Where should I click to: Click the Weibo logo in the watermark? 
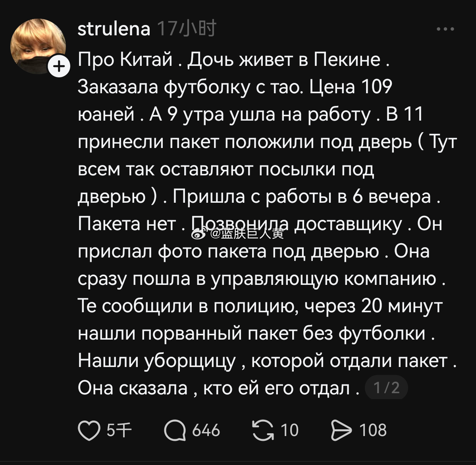click(198, 234)
